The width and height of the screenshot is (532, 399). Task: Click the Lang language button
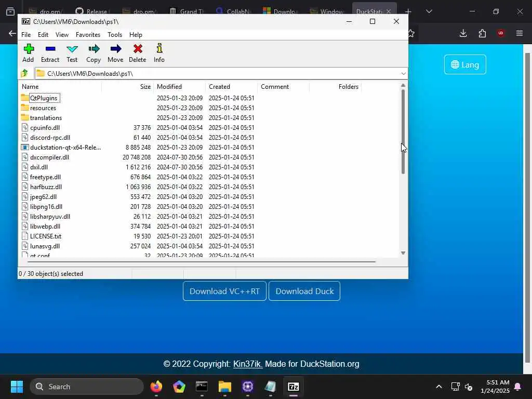[x=465, y=64]
